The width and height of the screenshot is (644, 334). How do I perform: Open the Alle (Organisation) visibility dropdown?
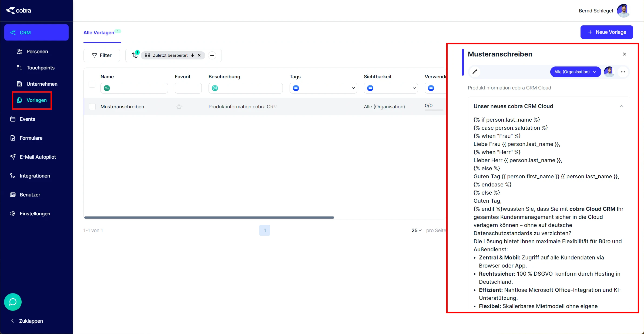(575, 72)
